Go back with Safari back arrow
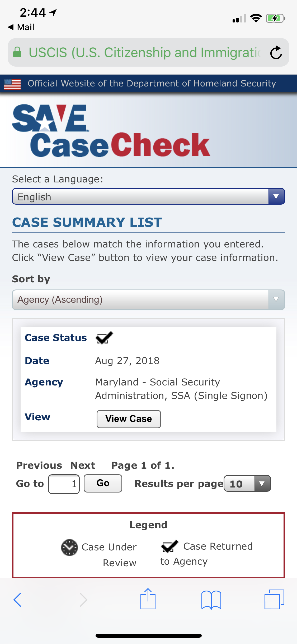The height and width of the screenshot is (644, 297). tap(17, 600)
